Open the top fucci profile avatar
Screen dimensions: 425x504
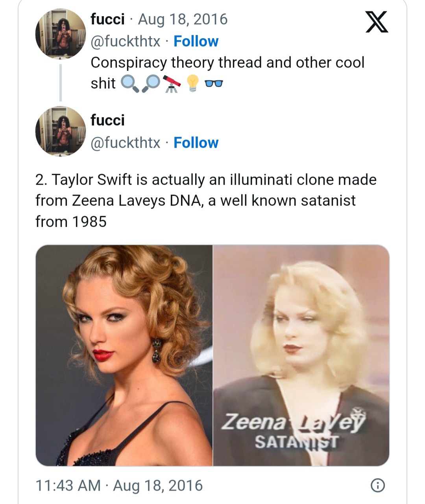point(60,34)
